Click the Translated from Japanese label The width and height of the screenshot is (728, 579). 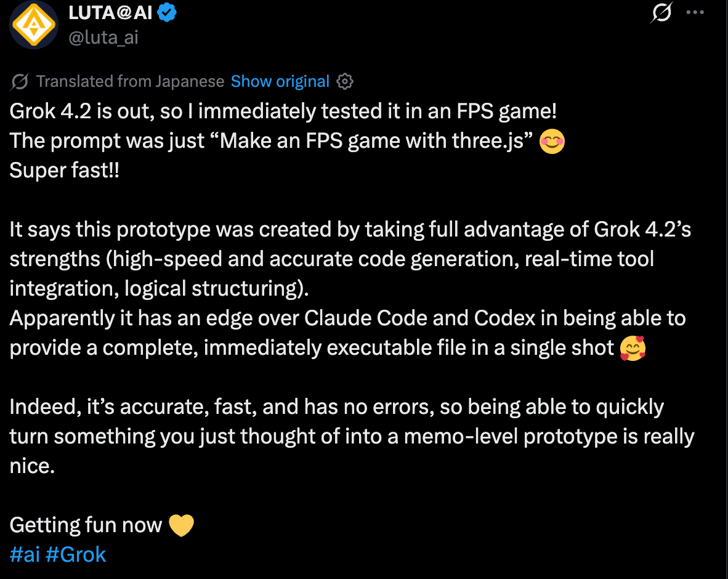[x=130, y=81]
